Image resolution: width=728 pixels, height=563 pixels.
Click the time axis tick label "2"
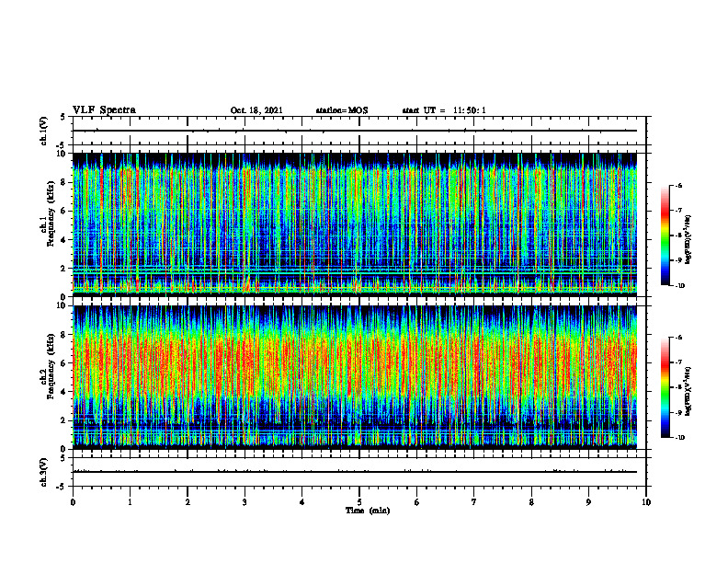[x=188, y=502]
